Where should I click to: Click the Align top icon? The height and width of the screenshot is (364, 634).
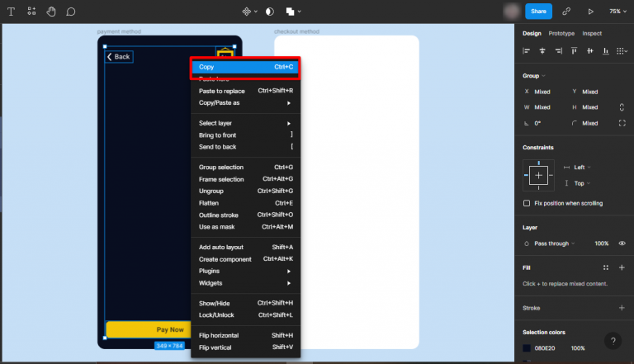pos(574,51)
